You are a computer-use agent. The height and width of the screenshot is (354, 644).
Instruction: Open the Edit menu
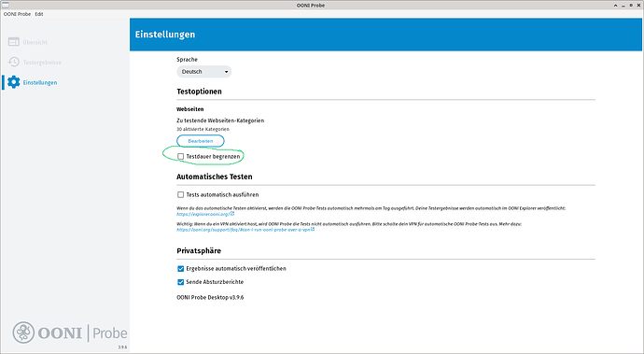[x=39, y=14]
